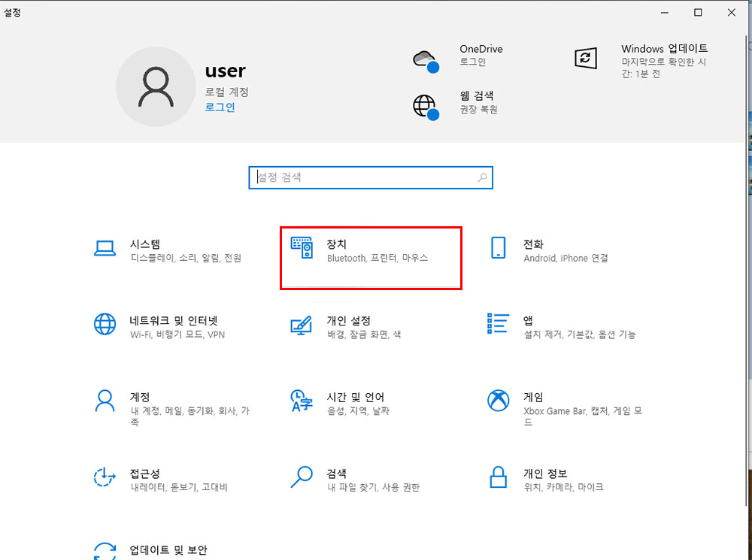Viewport: 752px width, 560px height.
Task: Click the description Android, iPhone 연결
Action: 566,258
